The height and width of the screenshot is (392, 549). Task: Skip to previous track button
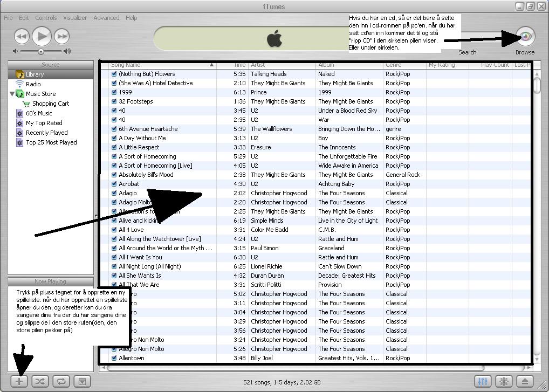(22, 37)
